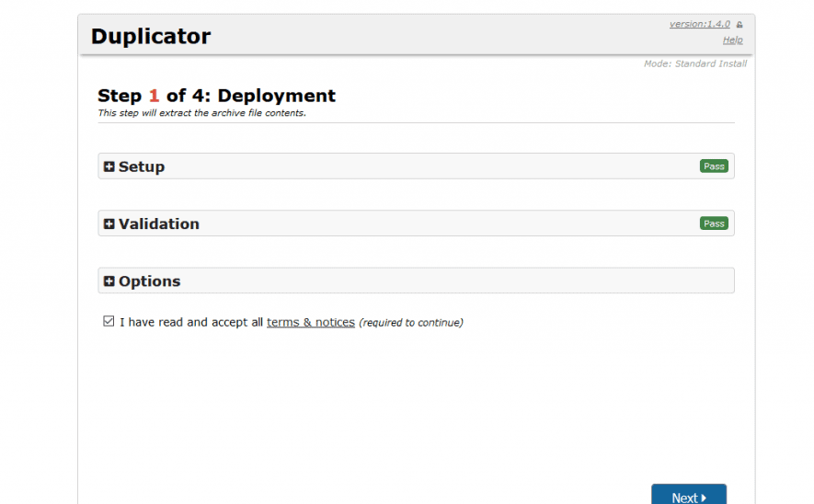Open the Help link

[x=732, y=40]
